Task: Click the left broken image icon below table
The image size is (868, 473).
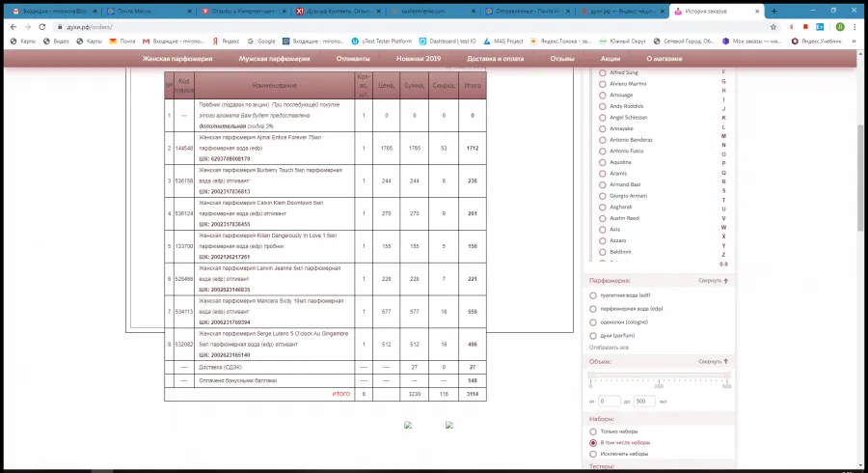Action: click(408, 426)
